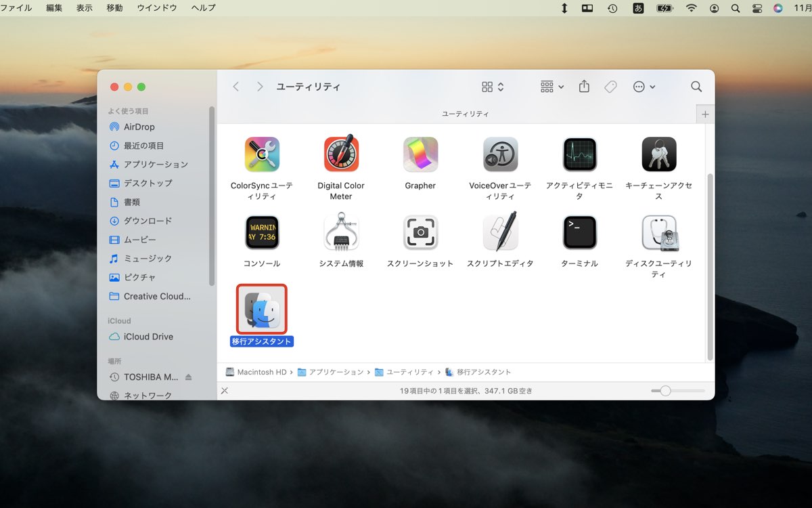The height and width of the screenshot is (508, 812).
Task: Launch the Console (コンソール) app
Action: [x=261, y=232]
